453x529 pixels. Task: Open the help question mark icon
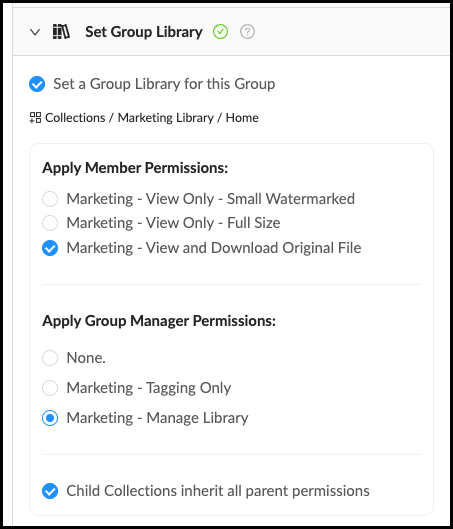tap(247, 32)
